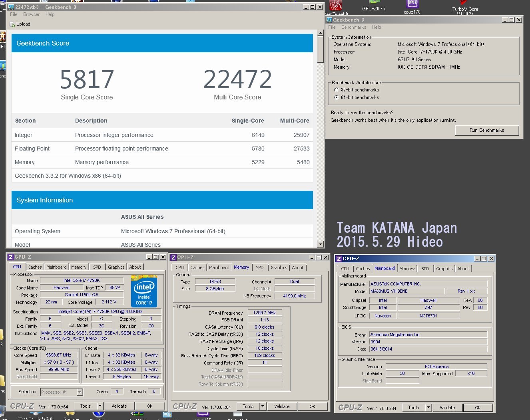Screen dimensions: 530x420
Task: Click Validate in the leftmost CPU-Z window
Action: [x=119, y=406]
